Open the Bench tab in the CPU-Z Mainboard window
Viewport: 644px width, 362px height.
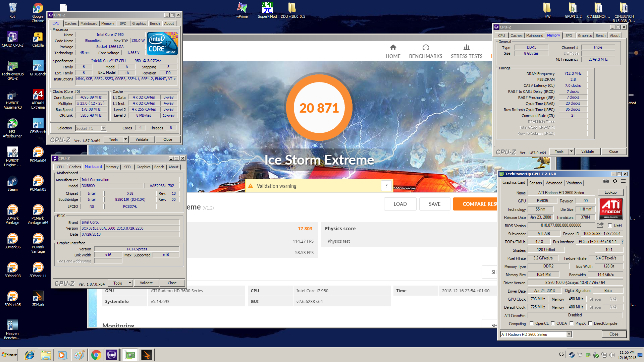pyautogui.click(x=159, y=167)
